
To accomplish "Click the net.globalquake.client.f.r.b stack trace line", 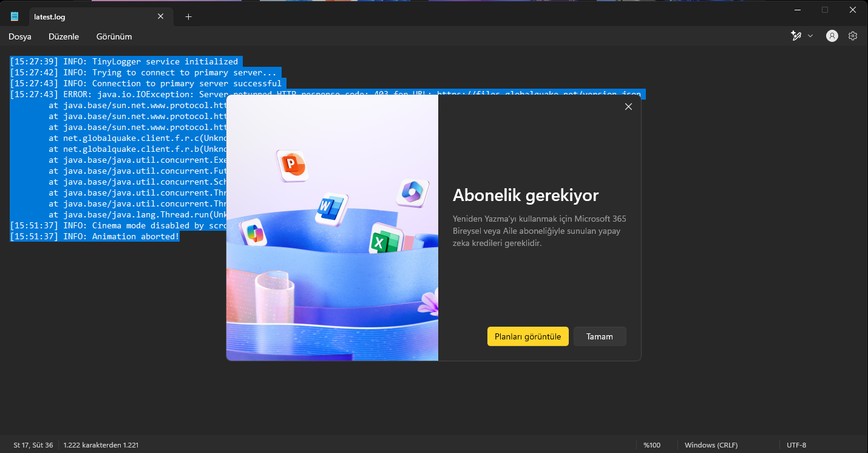I will click(138, 149).
